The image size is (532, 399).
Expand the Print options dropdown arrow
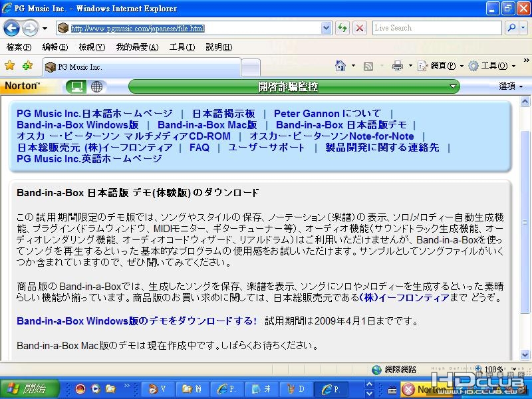[410, 65]
